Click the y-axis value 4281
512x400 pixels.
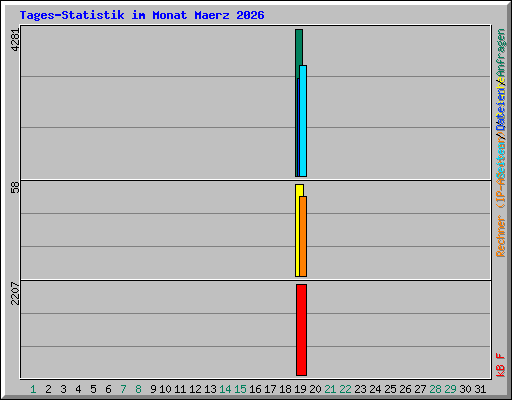[15, 40]
